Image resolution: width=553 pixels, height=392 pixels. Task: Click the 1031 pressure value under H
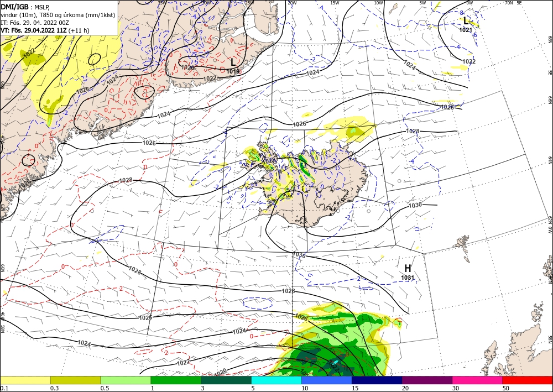pos(408,278)
